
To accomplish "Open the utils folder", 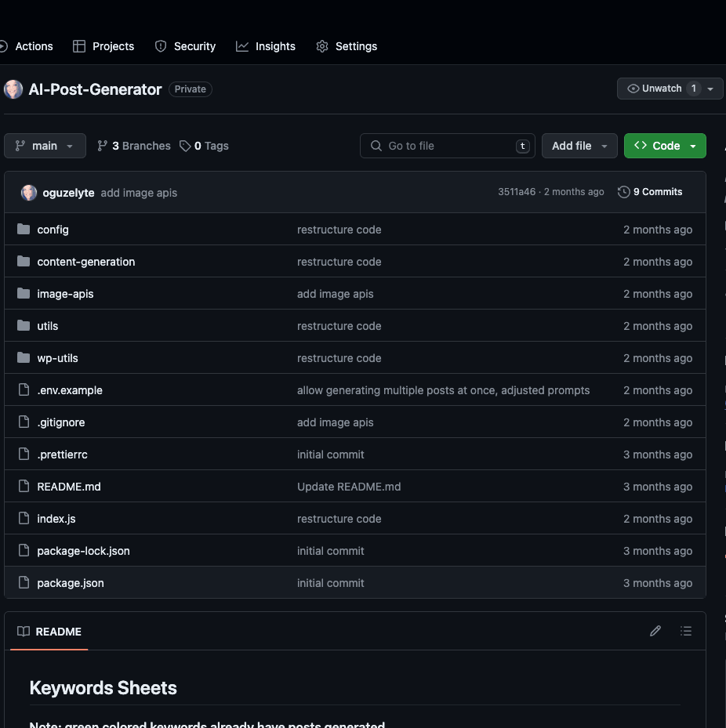I will click(x=47, y=326).
